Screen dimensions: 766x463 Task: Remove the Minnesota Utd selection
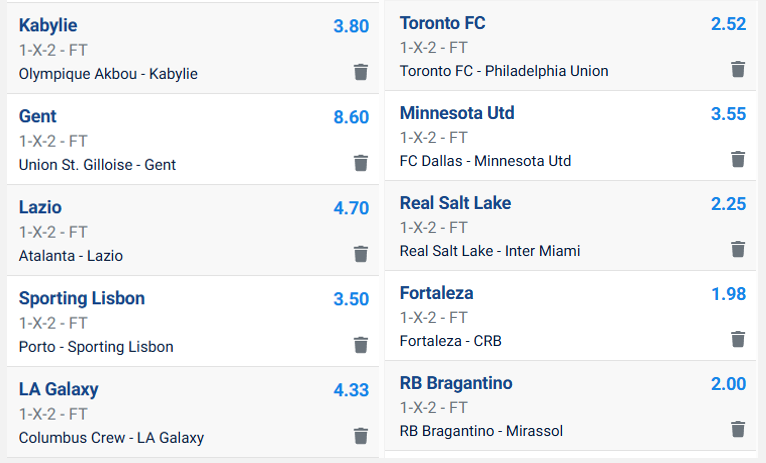tap(738, 159)
